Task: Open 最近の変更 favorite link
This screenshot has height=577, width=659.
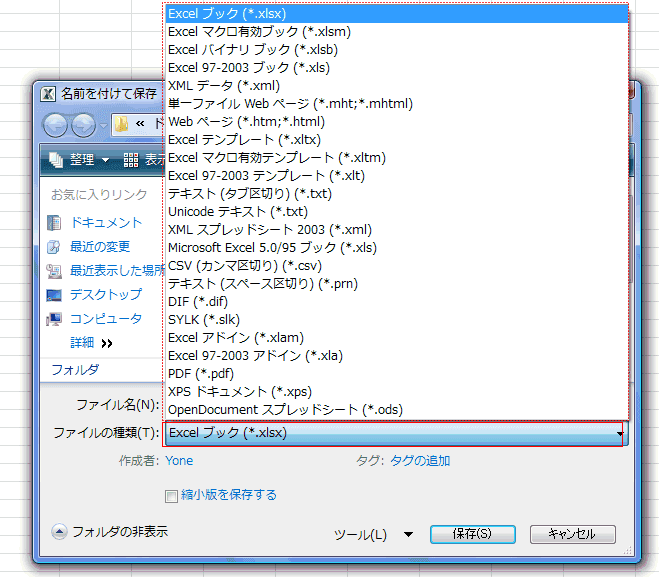Action: pos(100,246)
